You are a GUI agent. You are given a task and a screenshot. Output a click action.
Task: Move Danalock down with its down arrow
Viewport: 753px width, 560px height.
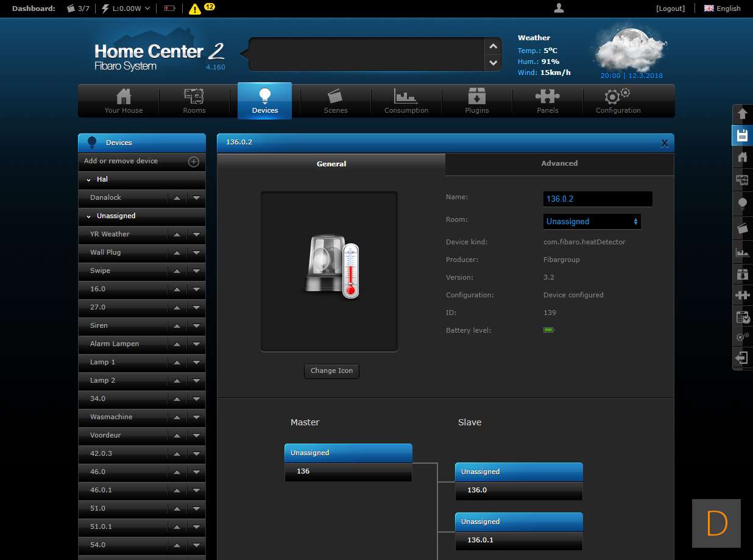[196, 198]
